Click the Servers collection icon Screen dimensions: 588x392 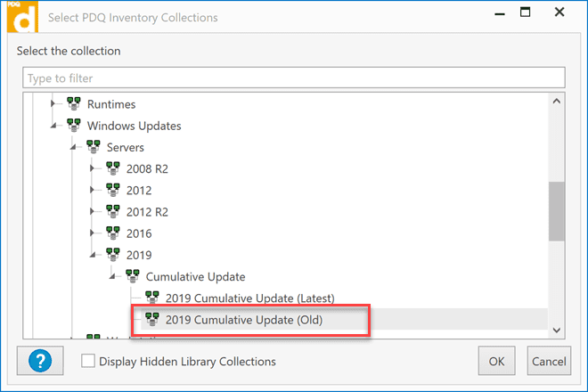[93, 147]
